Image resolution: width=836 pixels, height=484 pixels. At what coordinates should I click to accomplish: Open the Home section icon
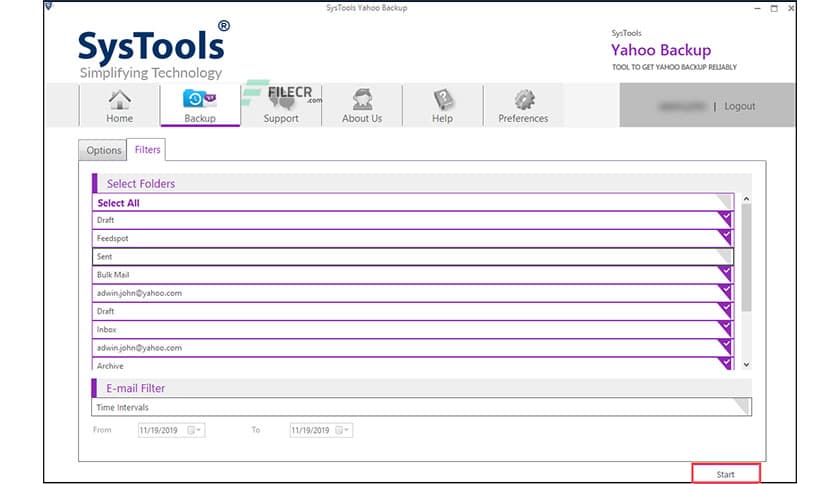click(119, 100)
